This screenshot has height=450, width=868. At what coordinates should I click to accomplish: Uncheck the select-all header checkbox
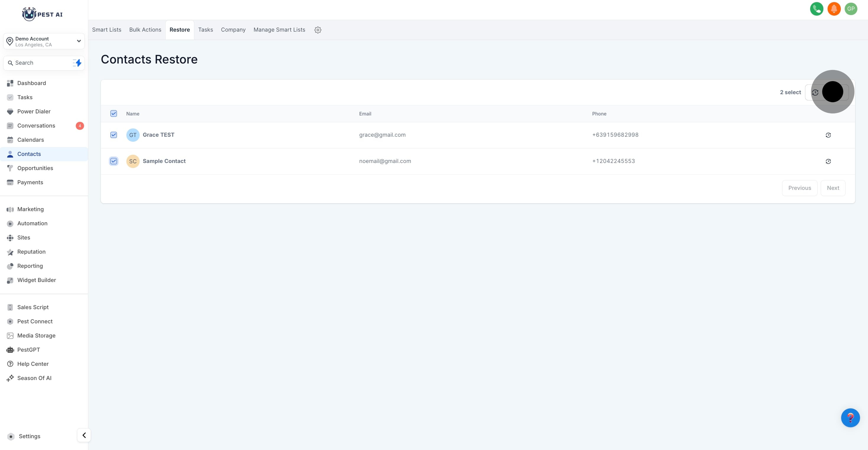click(x=114, y=114)
